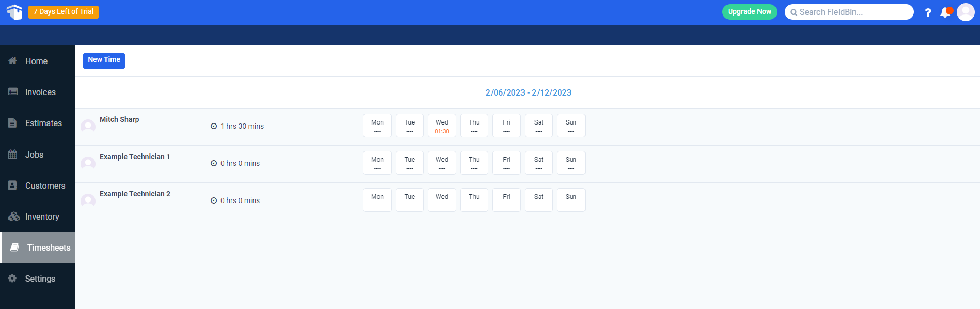The image size is (980, 309).
Task: Click the FieldBin logo icon
Action: pos(14,12)
